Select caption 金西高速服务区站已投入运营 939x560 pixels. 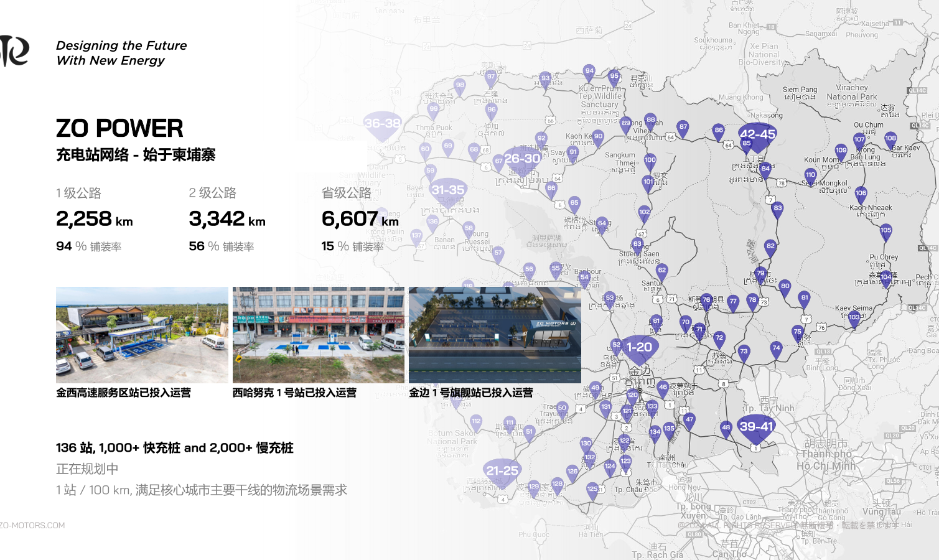pyautogui.click(x=123, y=393)
